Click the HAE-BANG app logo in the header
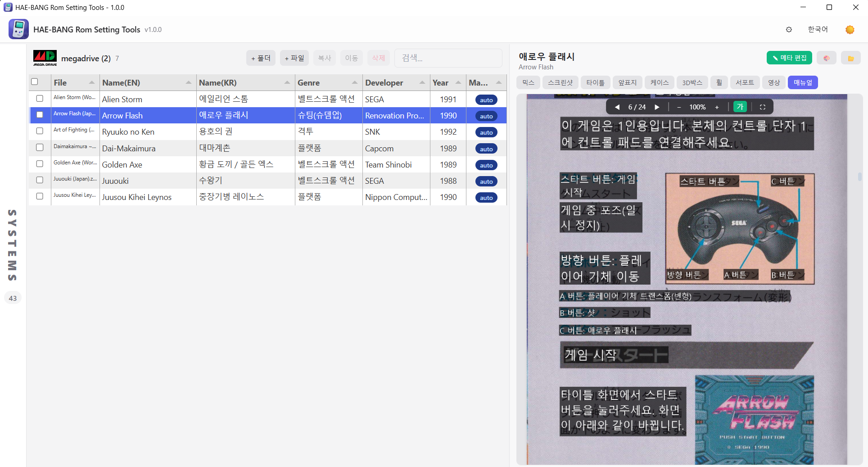 [18, 29]
